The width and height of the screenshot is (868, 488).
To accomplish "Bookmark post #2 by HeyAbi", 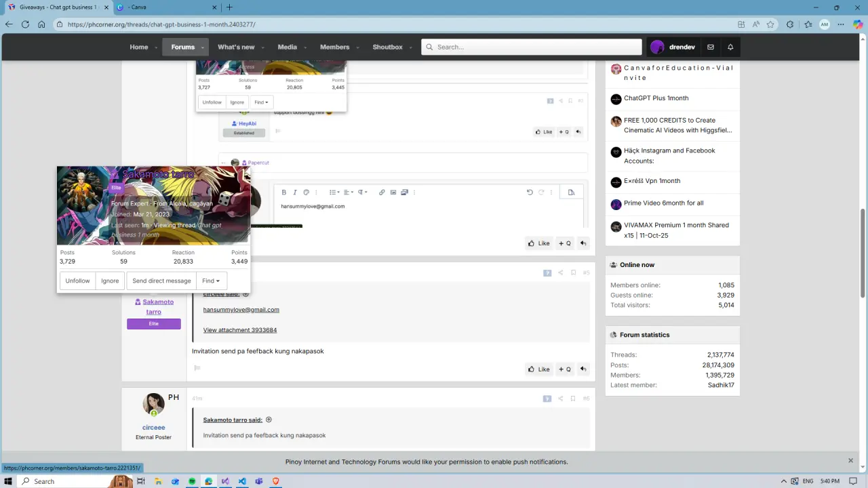I will pyautogui.click(x=570, y=101).
